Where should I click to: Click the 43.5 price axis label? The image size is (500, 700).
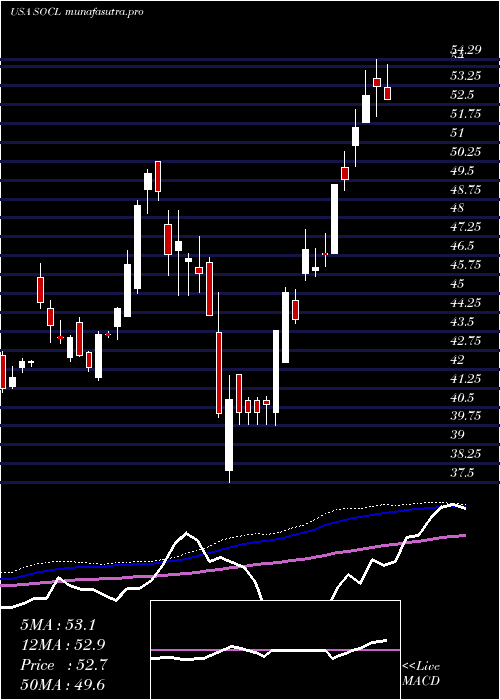(461, 321)
